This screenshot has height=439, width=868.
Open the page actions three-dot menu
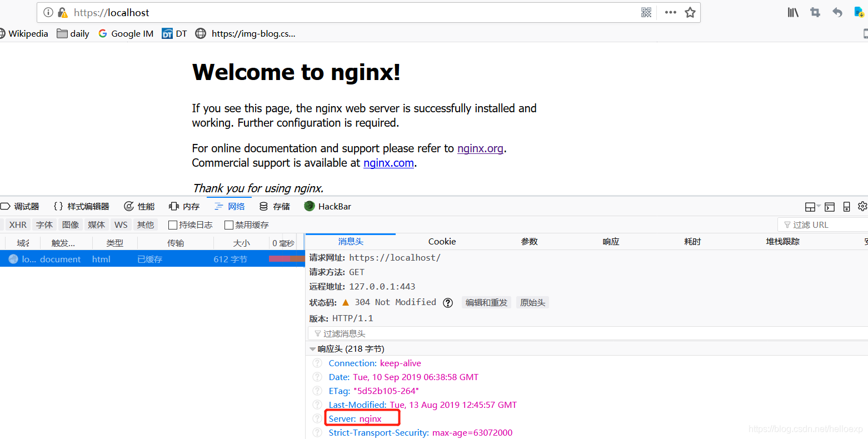[671, 12]
